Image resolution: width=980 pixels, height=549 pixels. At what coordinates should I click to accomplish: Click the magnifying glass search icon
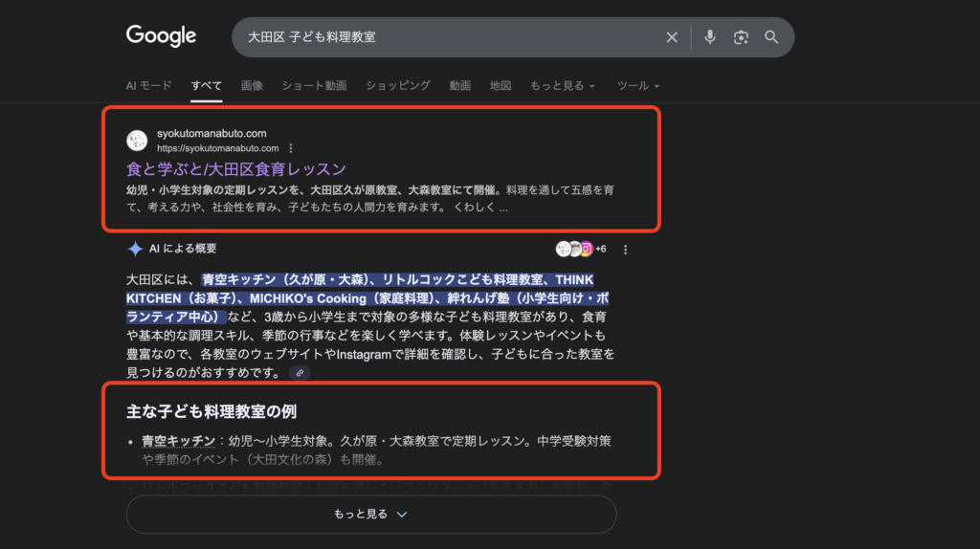pyautogui.click(x=771, y=37)
